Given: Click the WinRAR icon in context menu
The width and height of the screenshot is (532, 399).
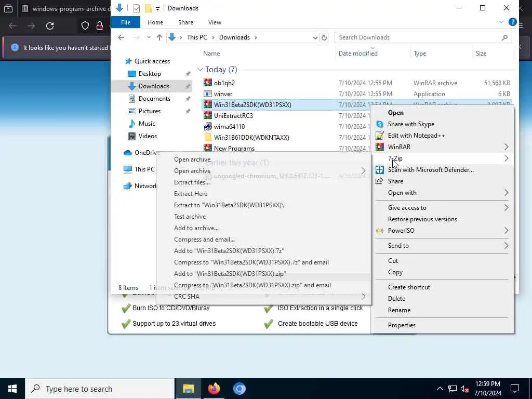Looking at the screenshot, I should (380, 147).
